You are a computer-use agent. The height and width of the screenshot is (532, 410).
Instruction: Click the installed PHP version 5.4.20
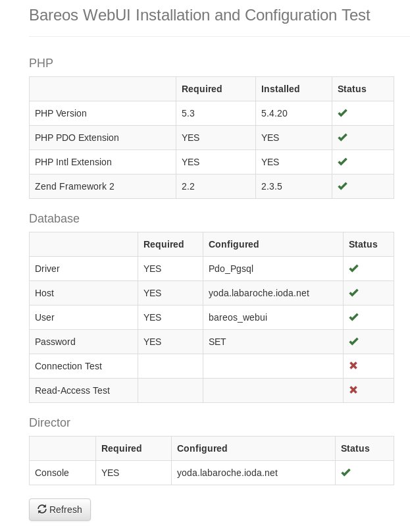coord(274,113)
